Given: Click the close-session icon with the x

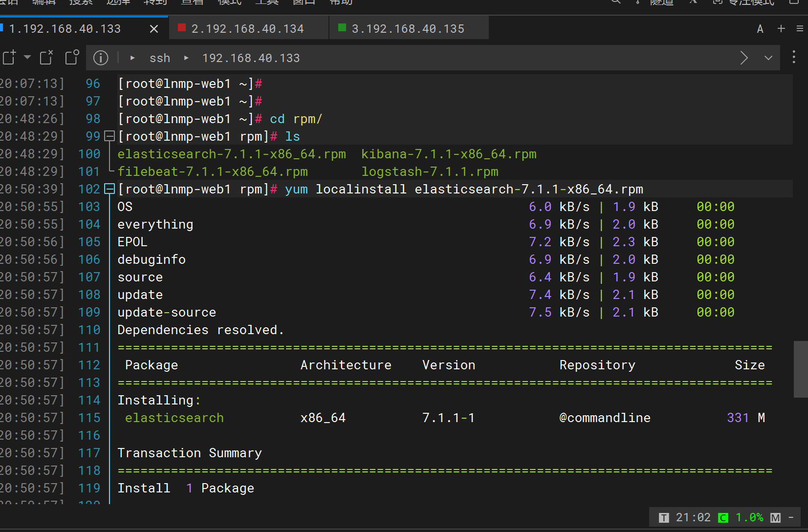Looking at the screenshot, I should tap(46, 57).
